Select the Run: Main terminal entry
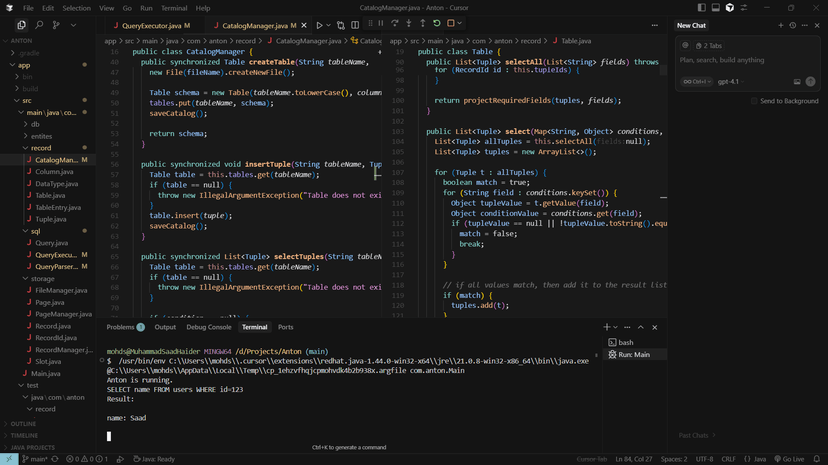This screenshot has height=465, width=828. pyautogui.click(x=633, y=355)
